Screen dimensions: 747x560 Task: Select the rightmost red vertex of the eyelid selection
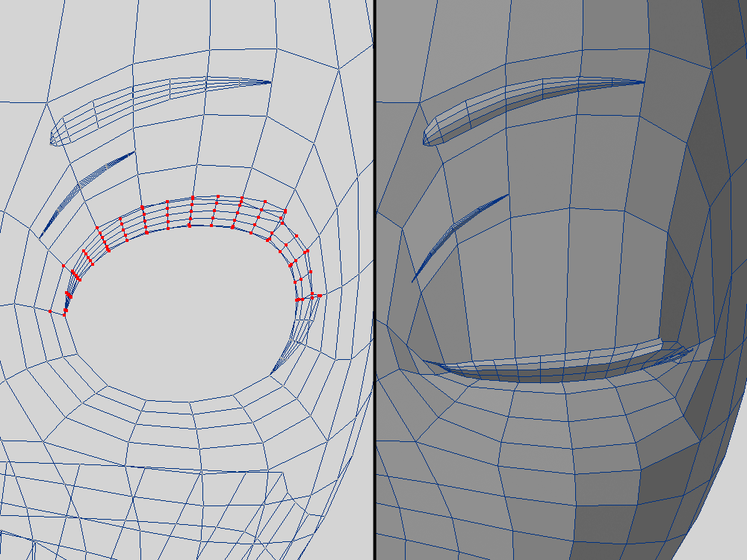click(x=320, y=296)
